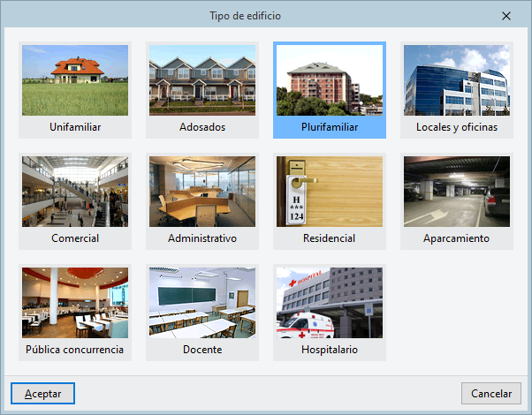Viewport: 532px width, 415px height.
Task: Choose the Adosados building type tile
Action: tap(202, 90)
